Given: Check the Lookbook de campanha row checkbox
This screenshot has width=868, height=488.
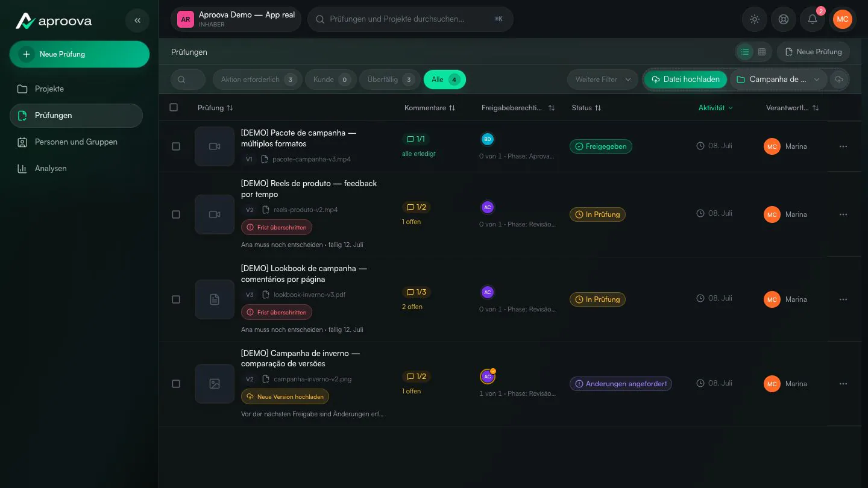Looking at the screenshot, I should pos(176,299).
